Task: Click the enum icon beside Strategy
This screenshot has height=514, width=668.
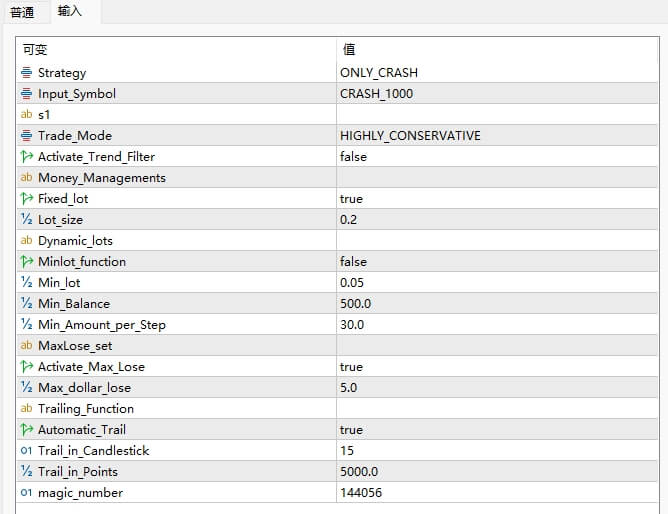Action: pos(26,73)
